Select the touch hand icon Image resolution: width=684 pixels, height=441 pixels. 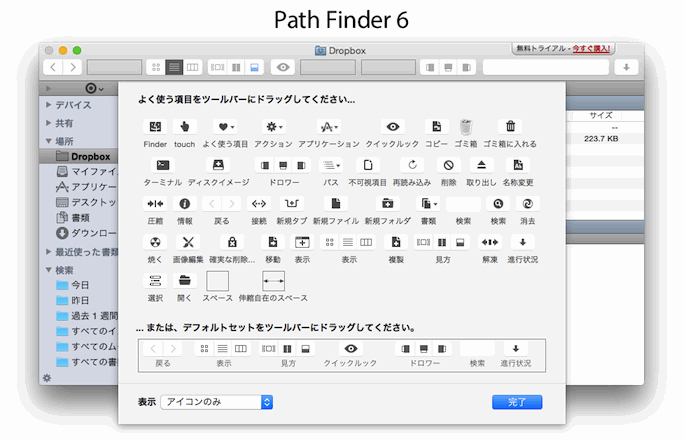185,127
